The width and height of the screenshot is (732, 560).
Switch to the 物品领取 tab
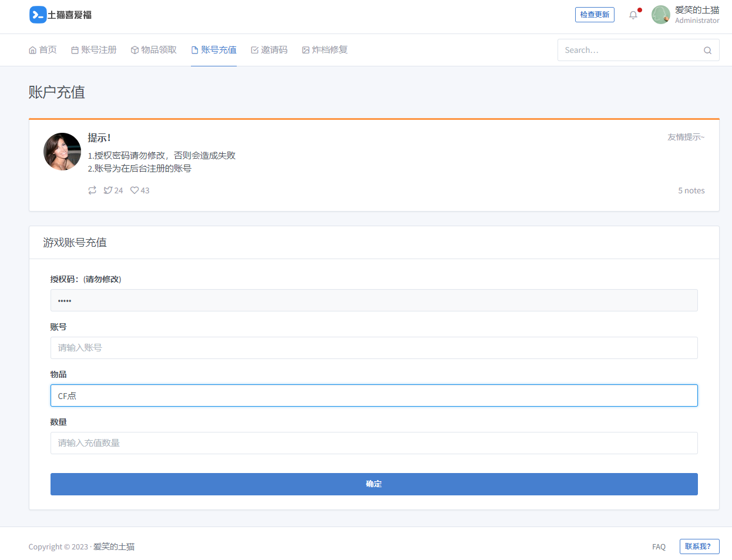[x=153, y=50]
